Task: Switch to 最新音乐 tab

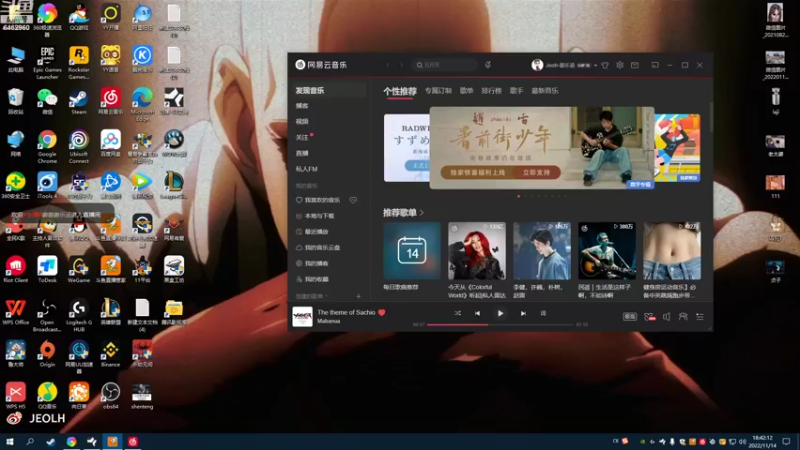Action: click(545, 91)
